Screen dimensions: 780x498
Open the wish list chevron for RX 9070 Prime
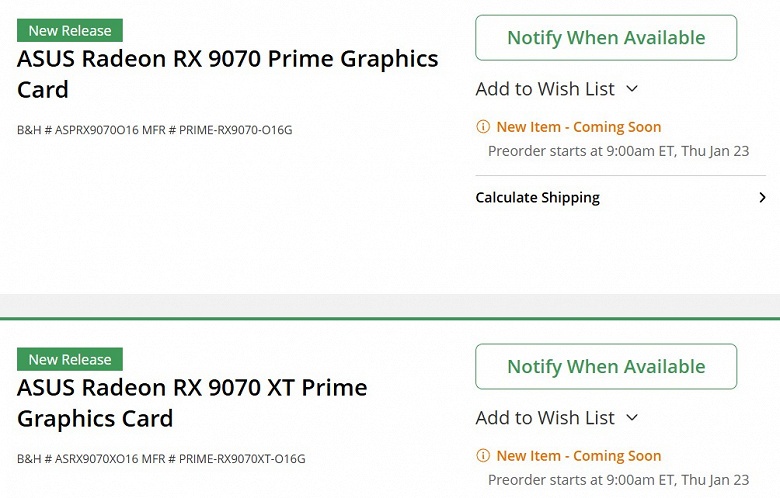click(x=632, y=89)
